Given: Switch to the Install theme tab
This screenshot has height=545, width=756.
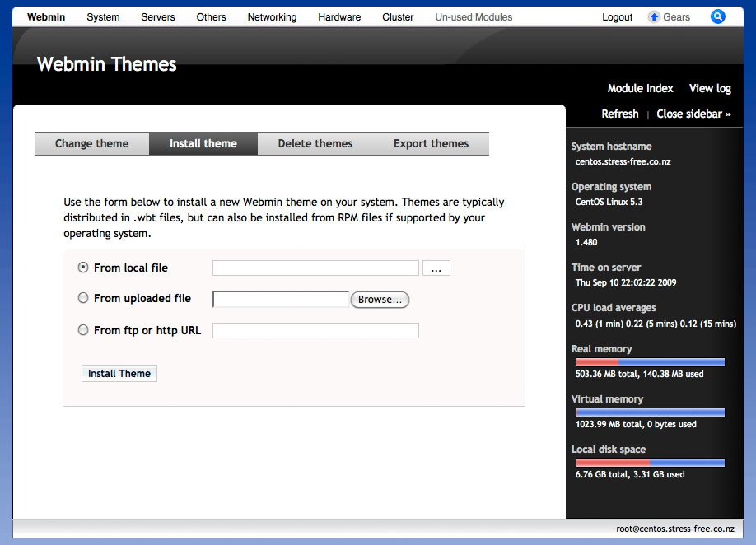Looking at the screenshot, I should 203,143.
